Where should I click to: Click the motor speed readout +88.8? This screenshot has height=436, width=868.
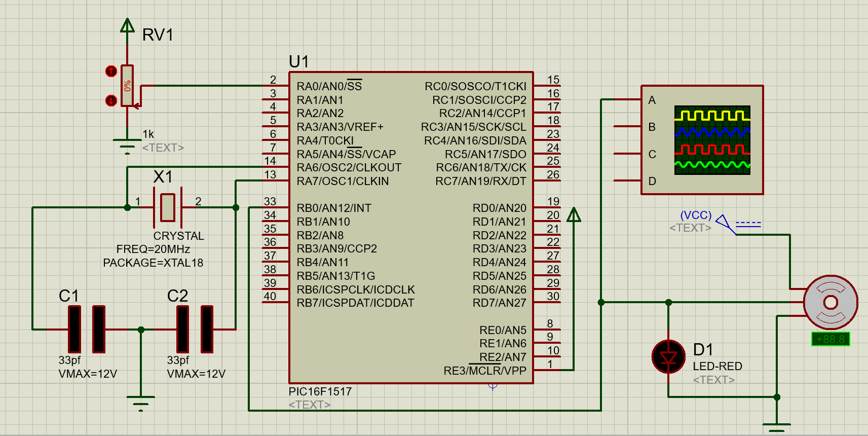coord(831,339)
